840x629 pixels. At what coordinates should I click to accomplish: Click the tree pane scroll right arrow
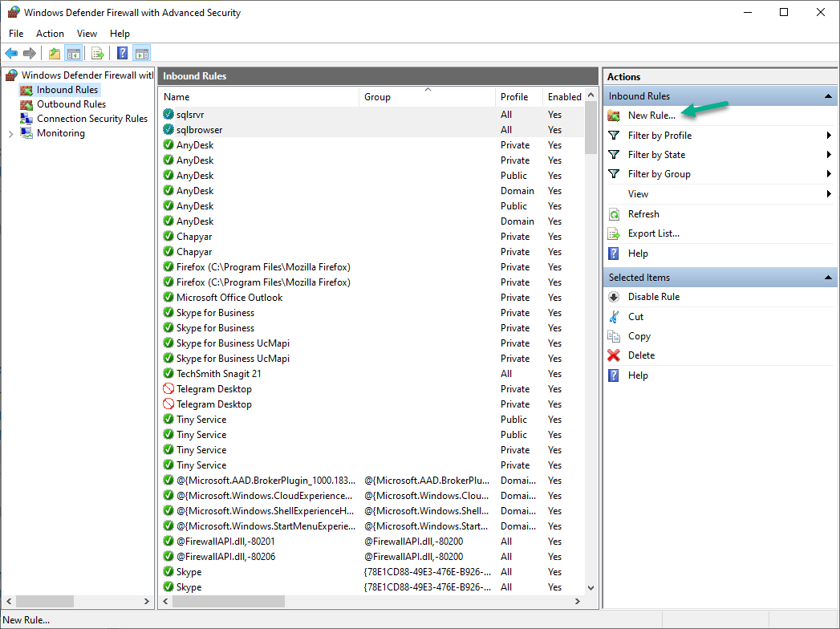click(x=147, y=602)
